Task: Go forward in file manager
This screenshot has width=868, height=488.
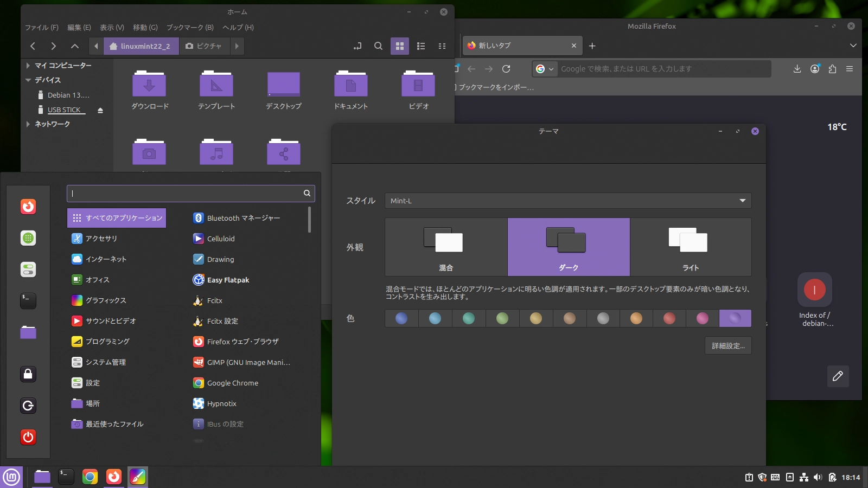Action: click(53, 46)
